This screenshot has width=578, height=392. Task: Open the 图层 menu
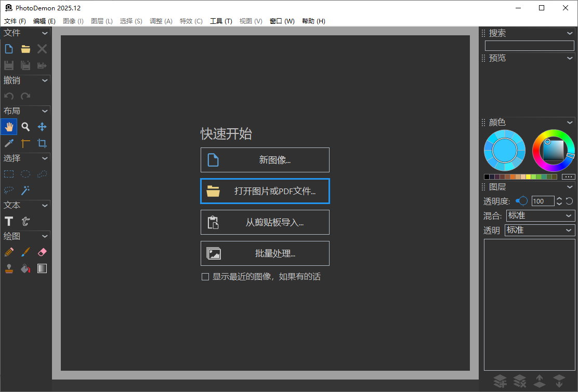tap(101, 21)
